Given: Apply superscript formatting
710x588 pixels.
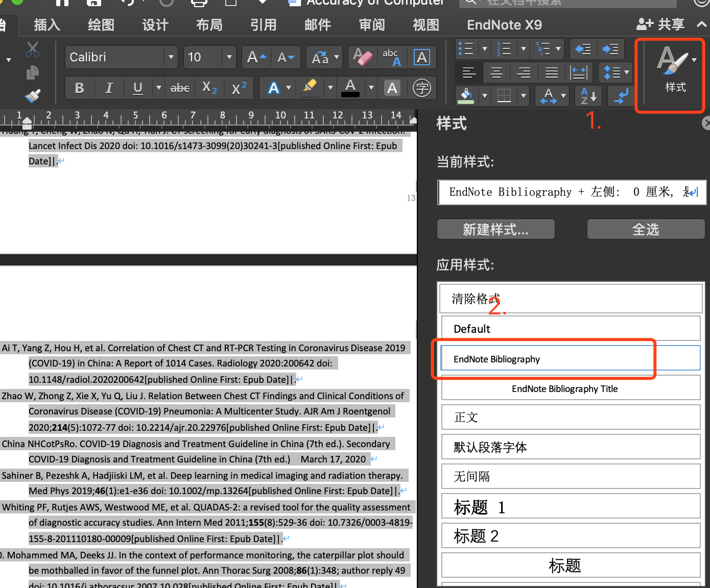Looking at the screenshot, I should [239, 88].
